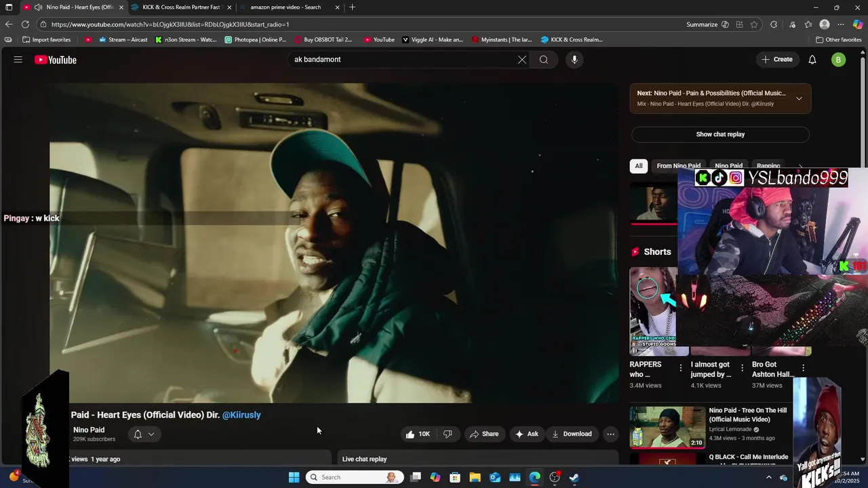The image size is (868, 488).
Task: Open options for Bro Got Ashton Hall short
Action: point(803,369)
